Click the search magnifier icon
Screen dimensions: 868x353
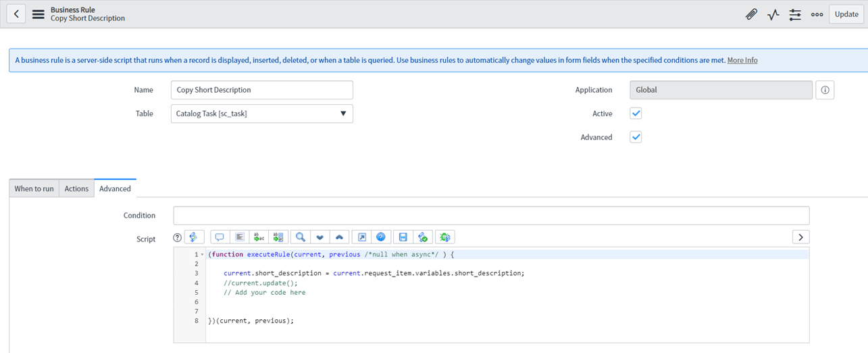click(301, 237)
